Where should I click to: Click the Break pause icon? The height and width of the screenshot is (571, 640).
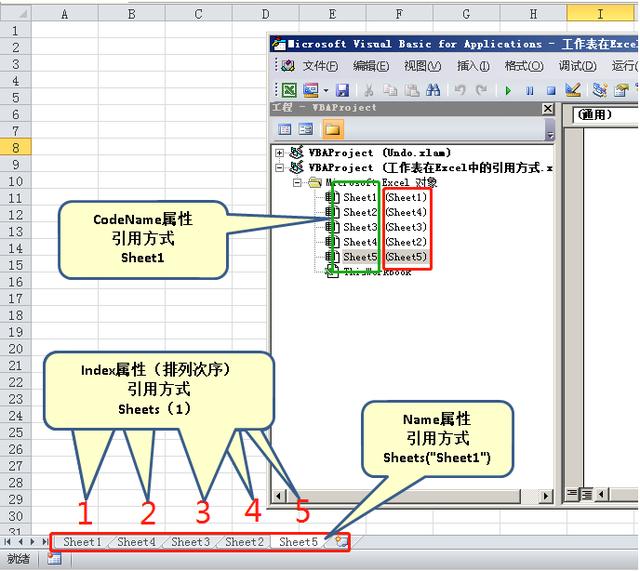click(529, 90)
